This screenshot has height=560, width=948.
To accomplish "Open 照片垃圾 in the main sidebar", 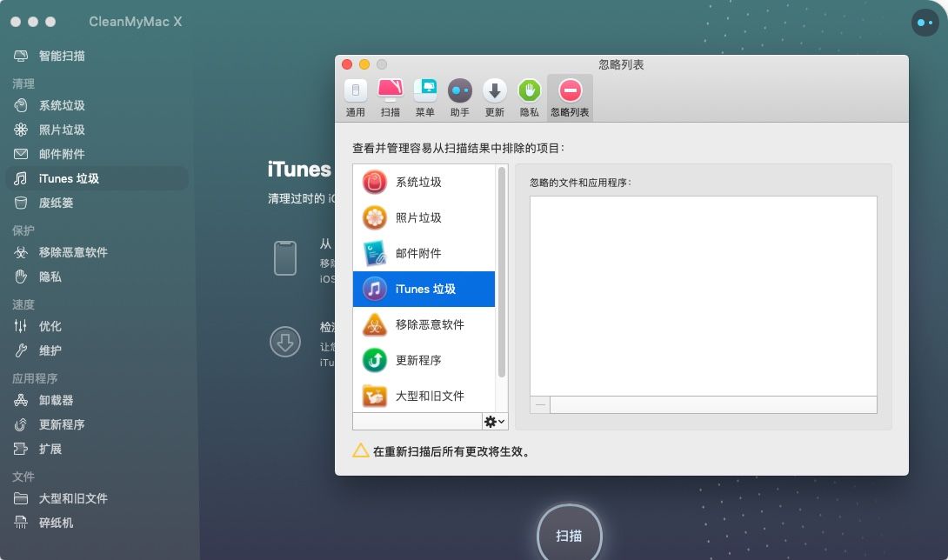I will (97, 130).
